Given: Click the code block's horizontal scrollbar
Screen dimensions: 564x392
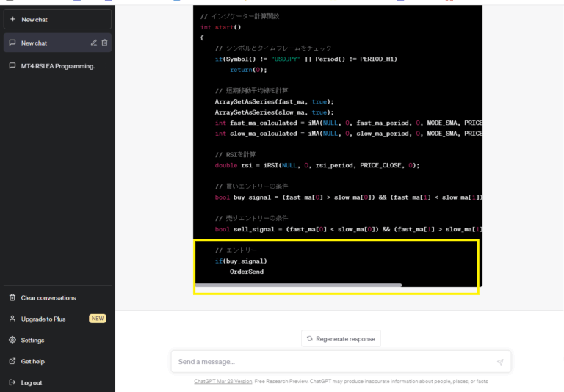Looking at the screenshot, I should [x=297, y=285].
